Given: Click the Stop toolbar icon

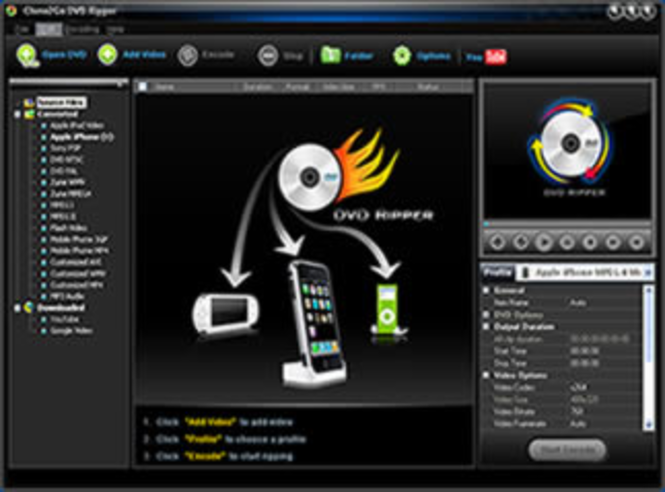Looking at the screenshot, I should point(268,56).
